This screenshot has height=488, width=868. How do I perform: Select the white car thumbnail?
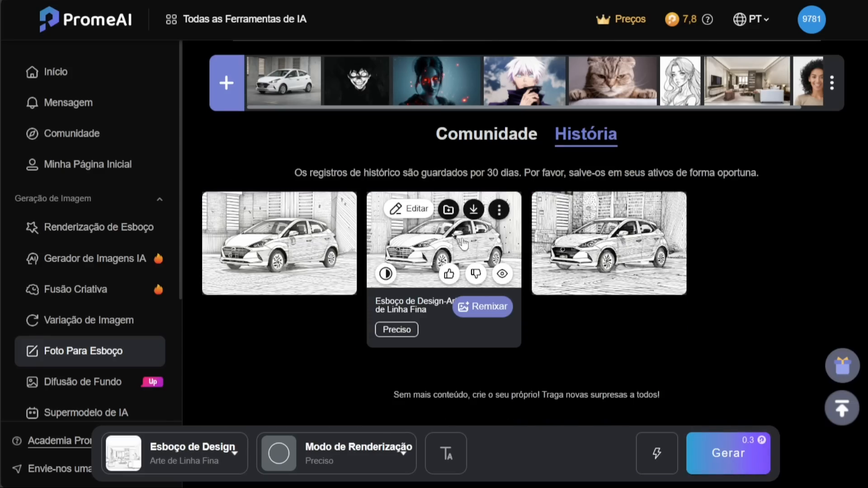click(x=283, y=81)
